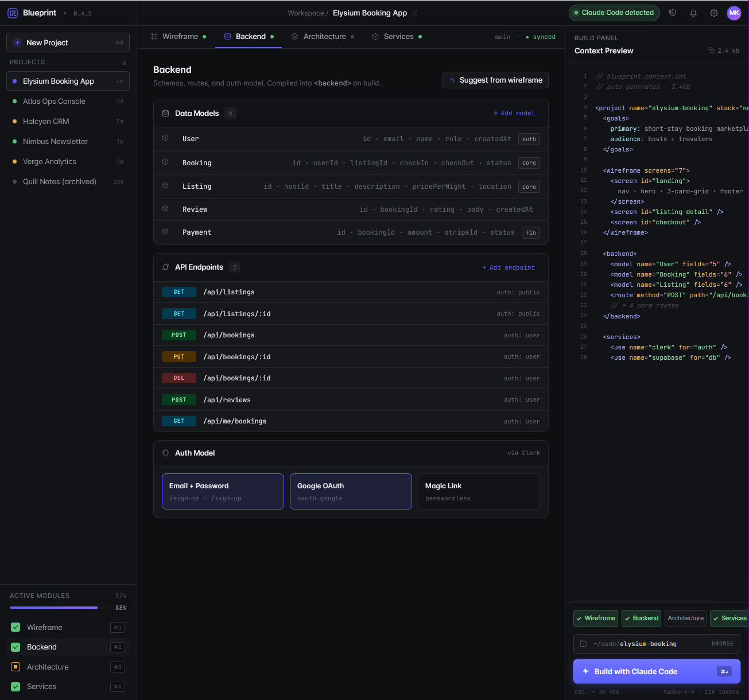Click the POST /api/reviews endpoint row

coord(351,400)
